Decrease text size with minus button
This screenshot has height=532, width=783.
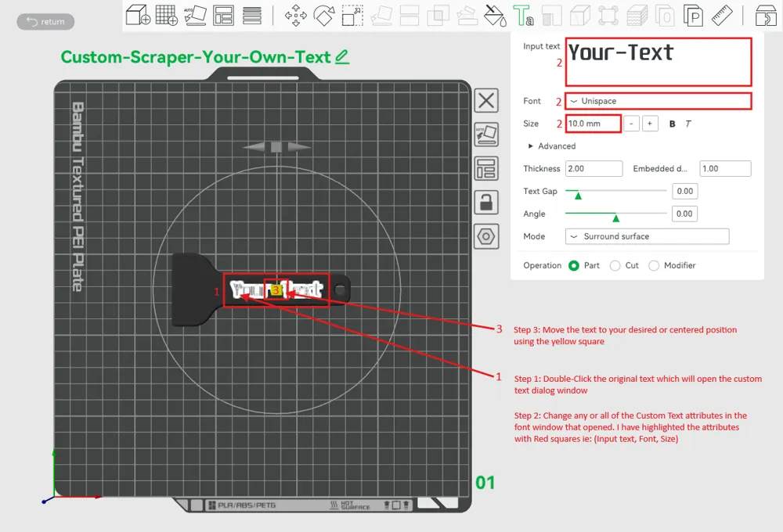coord(631,124)
